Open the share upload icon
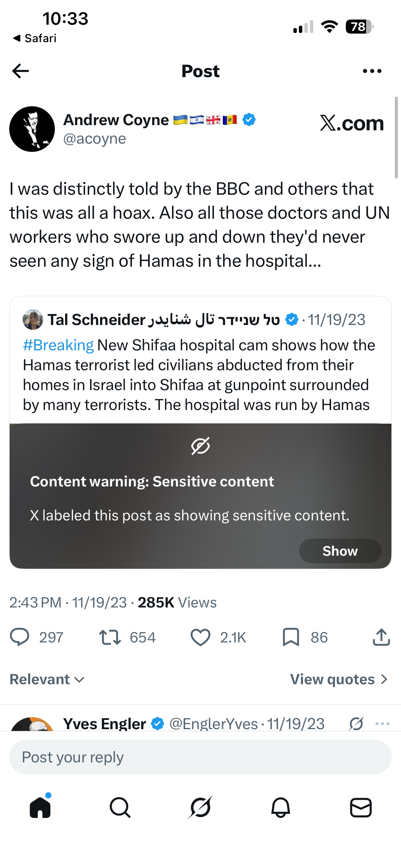Viewport: 401px width, 868px height. click(381, 637)
